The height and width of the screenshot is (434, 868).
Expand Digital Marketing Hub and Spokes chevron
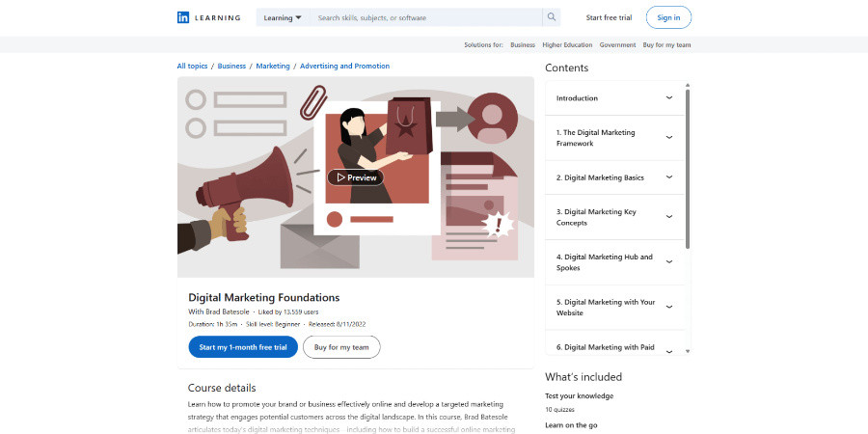click(669, 262)
